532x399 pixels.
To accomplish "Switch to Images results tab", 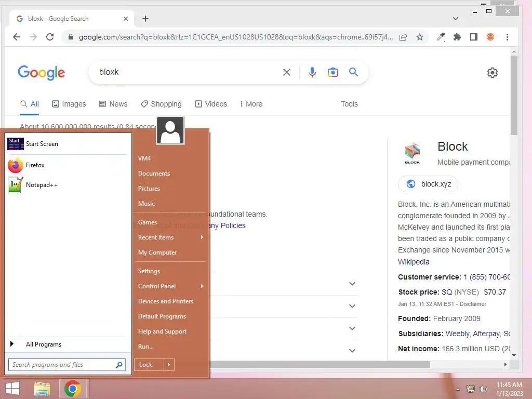I will pos(69,104).
